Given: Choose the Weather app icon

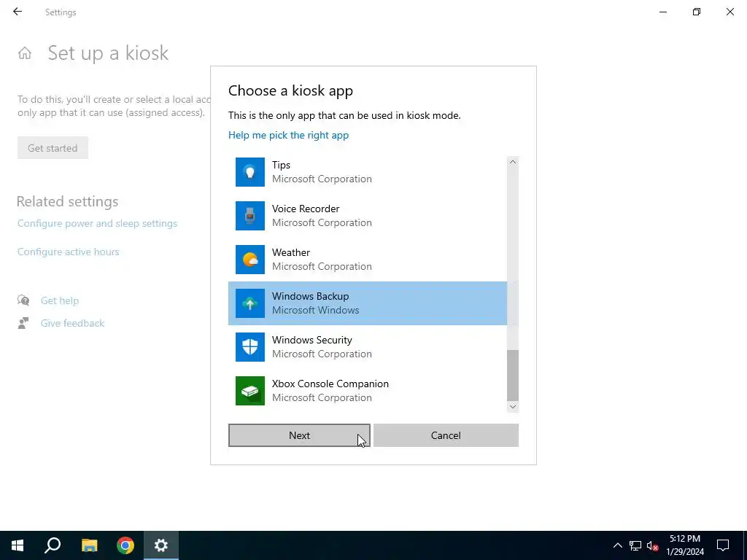Looking at the screenshot, I should [x=249, y=260].
